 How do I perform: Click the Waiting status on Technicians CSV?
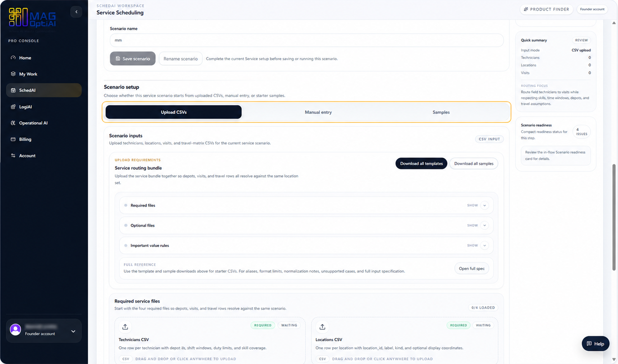(x=289, y=325)
